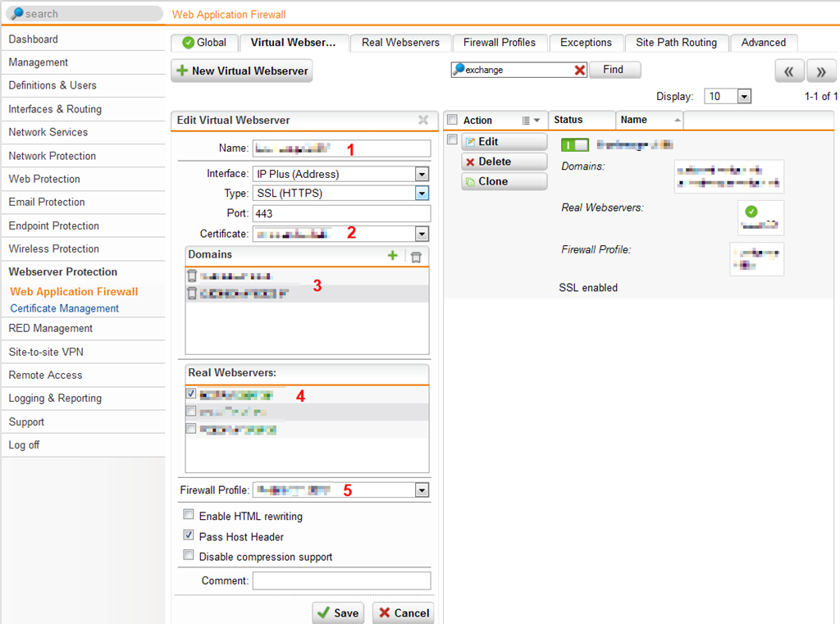Open the Display count dropdown

click(x=744, y=97)
